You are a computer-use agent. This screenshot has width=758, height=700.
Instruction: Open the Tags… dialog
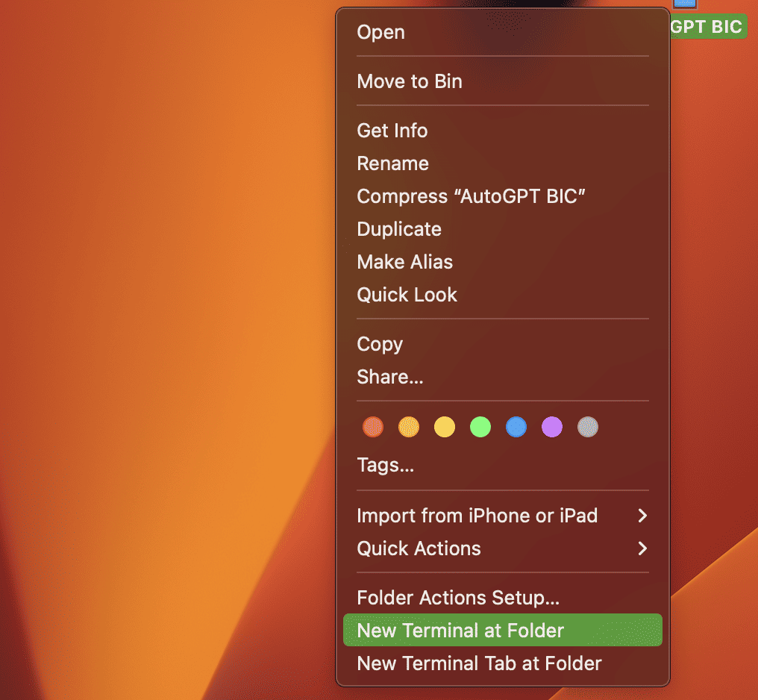(x=502, y=465)
